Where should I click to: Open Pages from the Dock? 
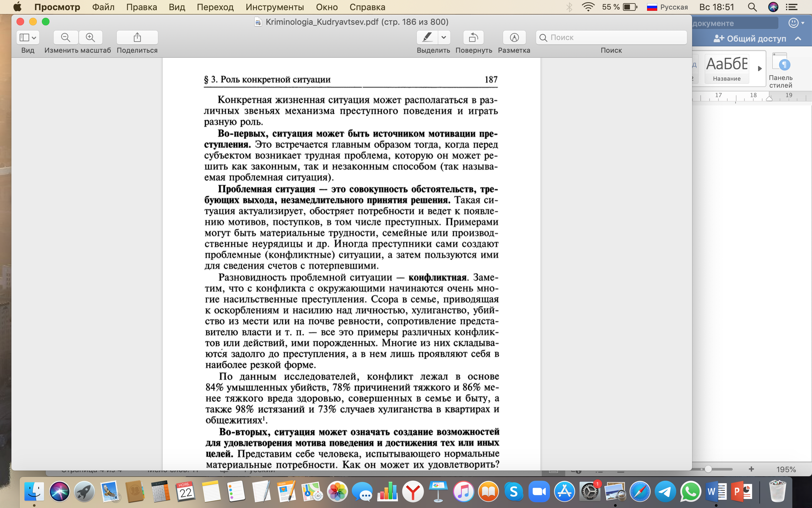pos(286,492)
